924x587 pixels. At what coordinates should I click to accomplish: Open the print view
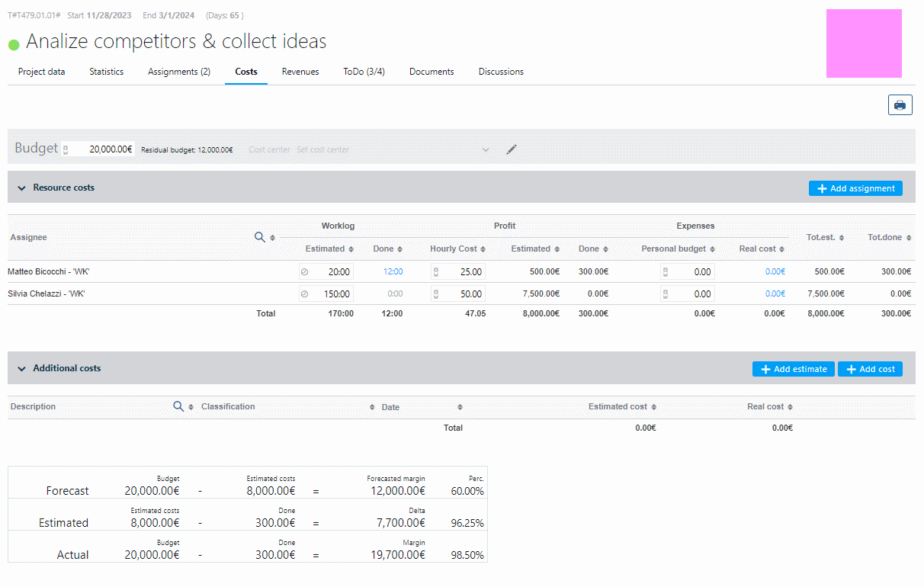900,105
